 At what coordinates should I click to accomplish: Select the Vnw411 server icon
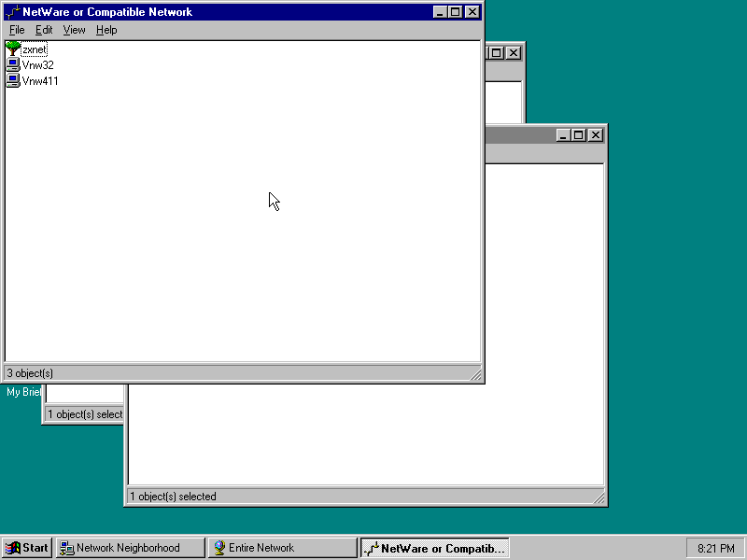click(13, 80)
